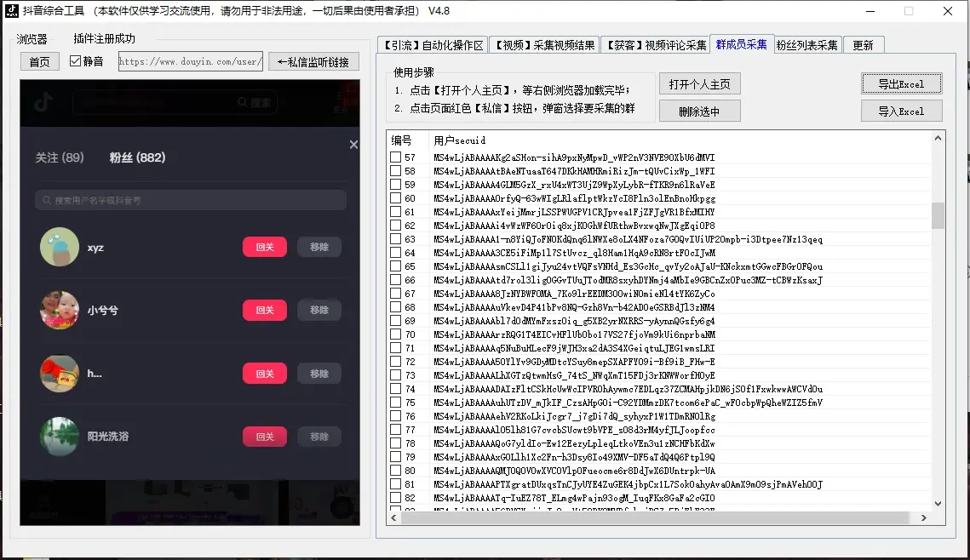This screenshot has height=560, width=970.
Task: Click the list scroll up arrow
Action: click(938, 139)
